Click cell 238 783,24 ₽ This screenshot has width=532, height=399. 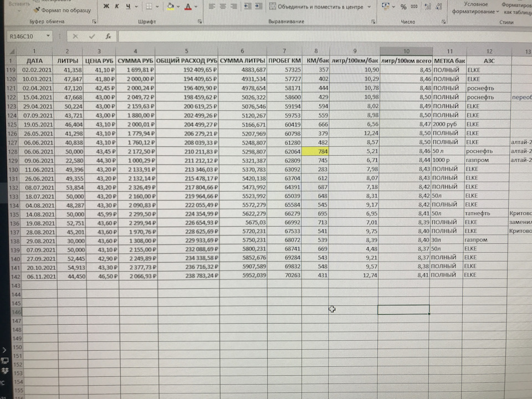tap(188, 276)
